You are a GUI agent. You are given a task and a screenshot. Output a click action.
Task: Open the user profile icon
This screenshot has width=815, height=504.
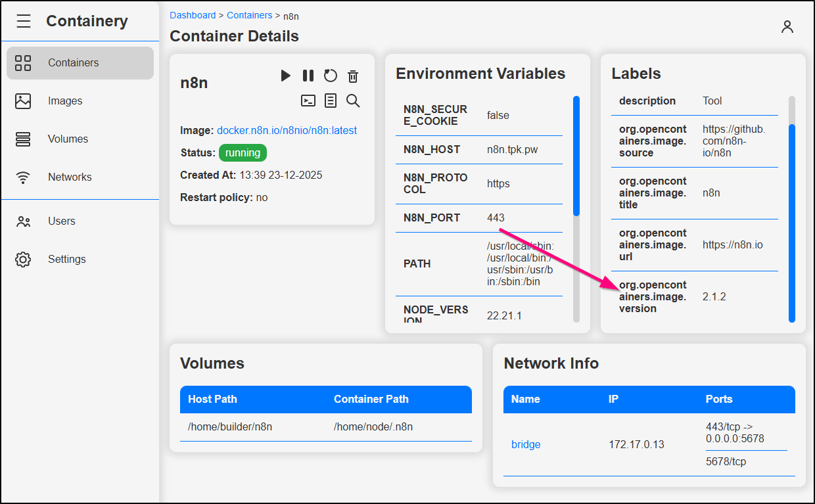coord(787,27)
